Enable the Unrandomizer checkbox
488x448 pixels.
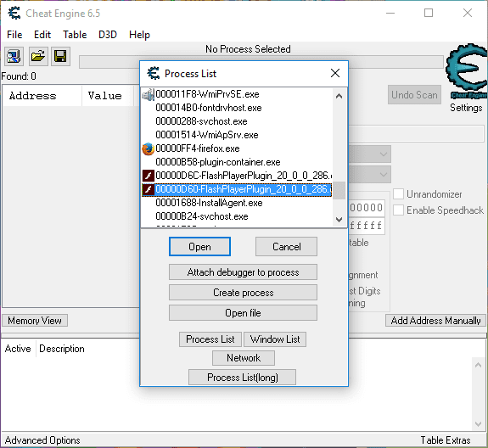coord(398,193)
